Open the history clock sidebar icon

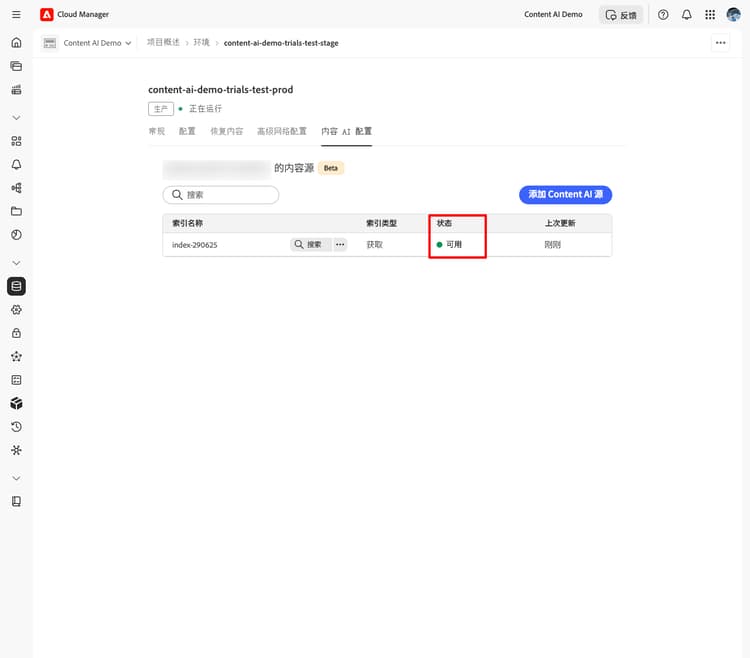click(16, 427)
